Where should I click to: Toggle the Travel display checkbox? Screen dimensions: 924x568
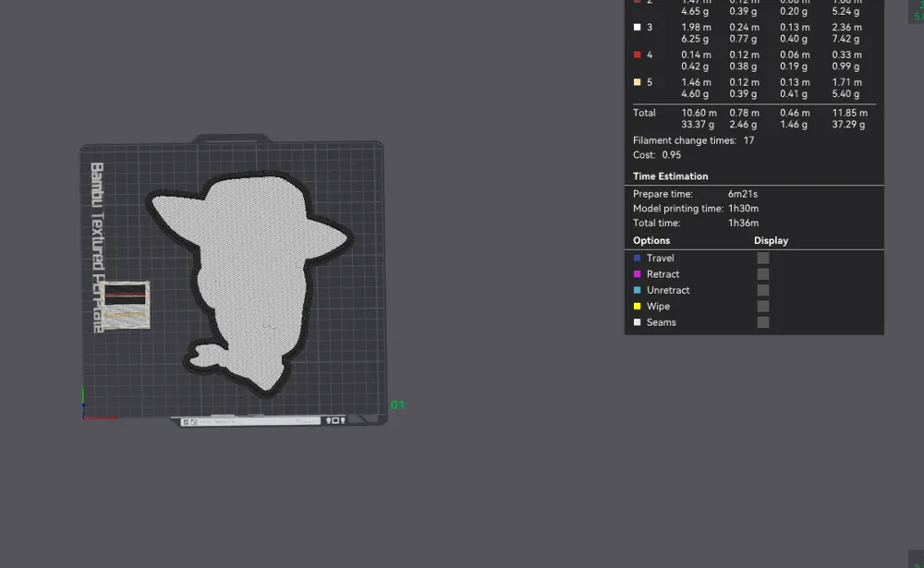pos(762,258)
